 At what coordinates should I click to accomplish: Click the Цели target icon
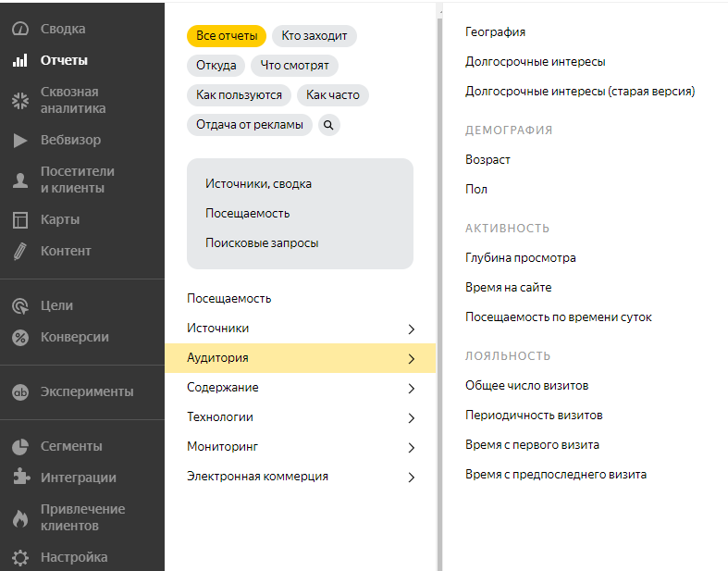click(x=19, y=305)
